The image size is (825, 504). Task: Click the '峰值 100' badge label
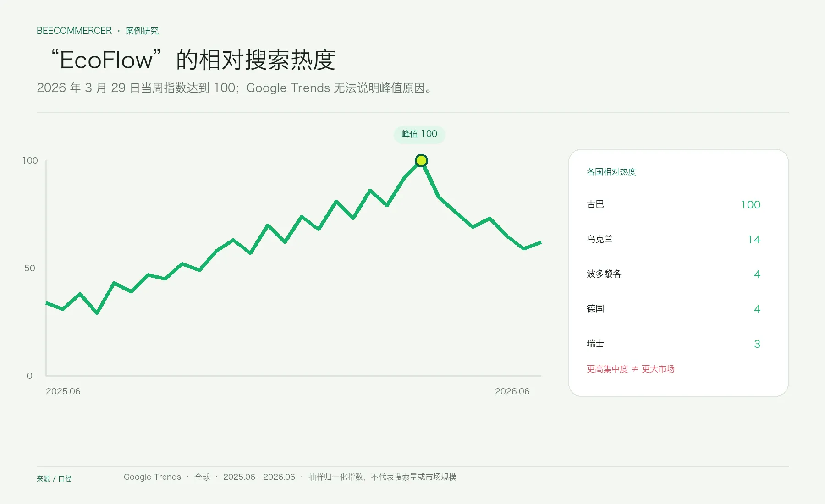[x=419, y=134]
